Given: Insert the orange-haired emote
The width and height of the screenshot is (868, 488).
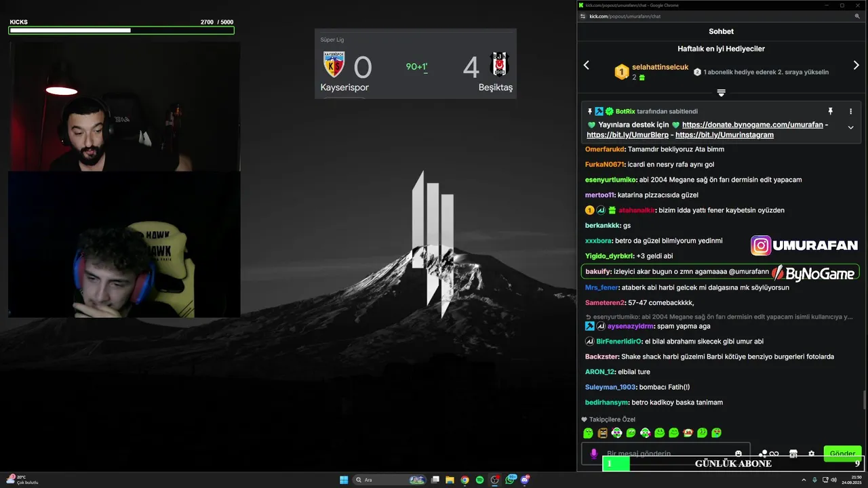Looking at the screenshot, I should tap(688, 433).
